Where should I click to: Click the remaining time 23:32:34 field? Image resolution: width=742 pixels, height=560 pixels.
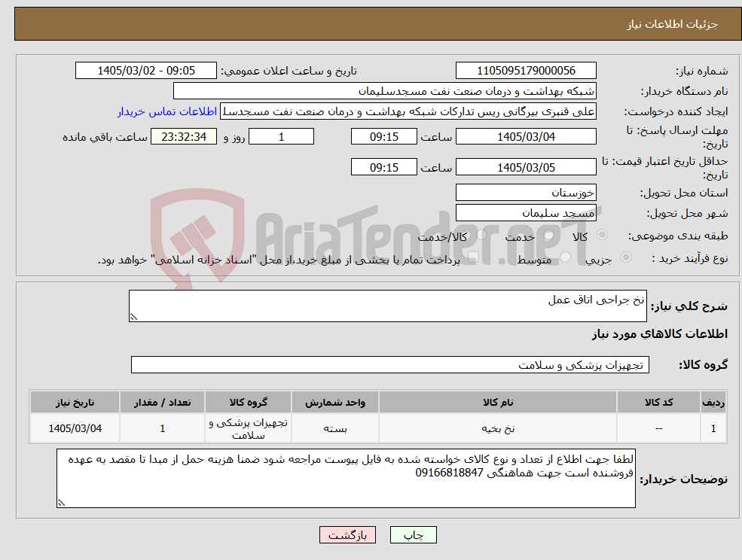pyautogui.click(x=184, y=137)
